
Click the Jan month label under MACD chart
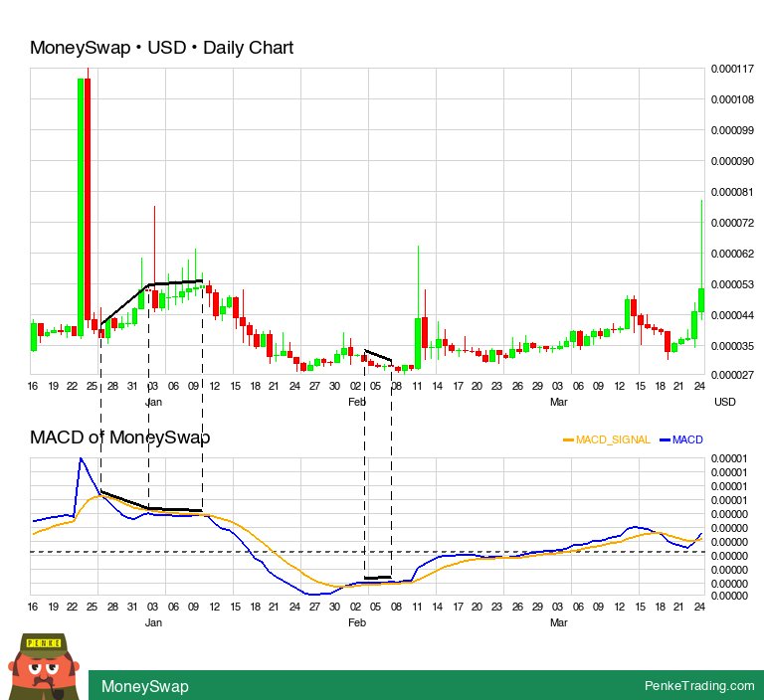pos(153,622)
